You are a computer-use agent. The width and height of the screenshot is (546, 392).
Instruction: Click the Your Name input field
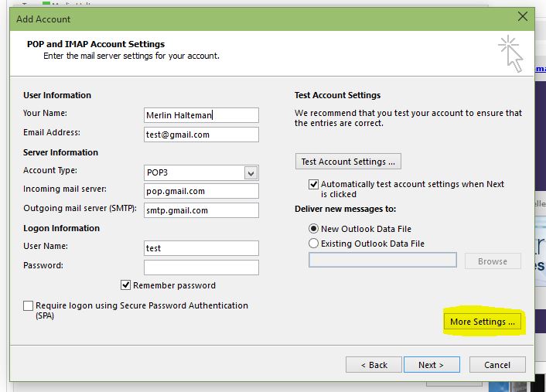(x=201, y=115)
